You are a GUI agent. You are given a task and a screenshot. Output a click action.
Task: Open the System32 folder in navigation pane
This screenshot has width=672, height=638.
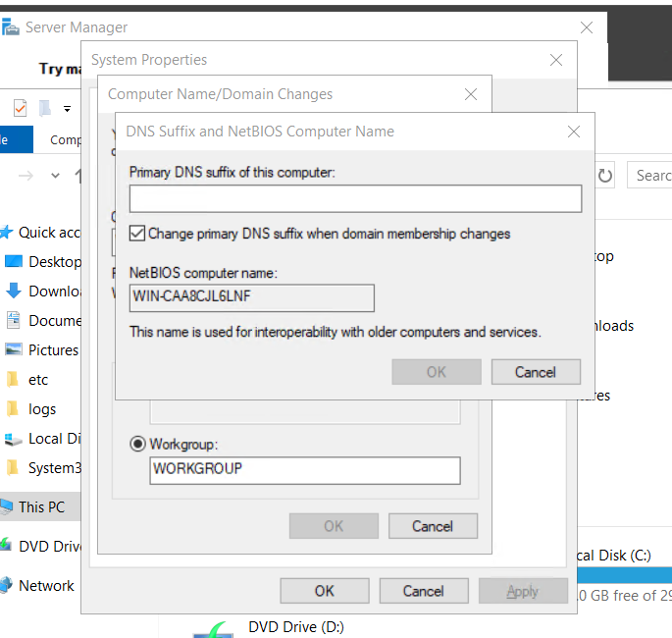click(x=43, y=468)
